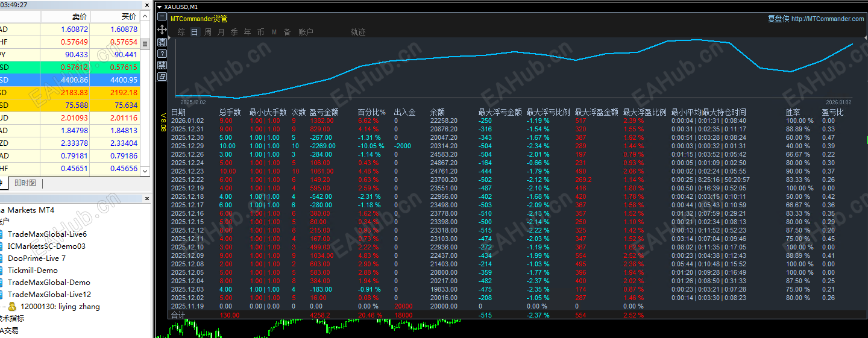
Task: Click the 合计 totals row label
Action: [x=178, y=315]
